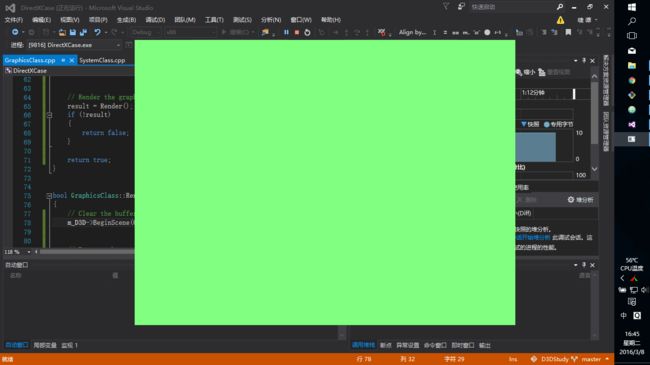Click the heap analysis gear button
650x365 pixels.
pyautogui.click(x=580, y=200)
